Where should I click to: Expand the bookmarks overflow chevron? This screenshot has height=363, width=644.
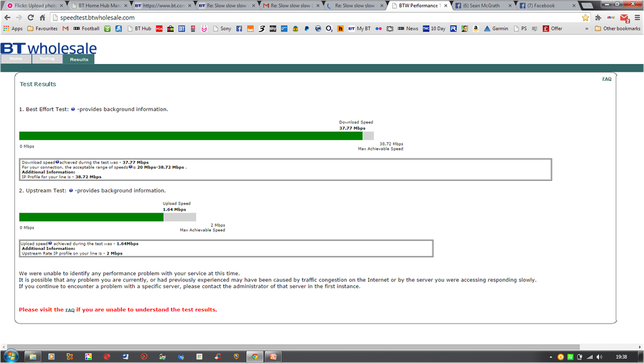pos(587,28)
